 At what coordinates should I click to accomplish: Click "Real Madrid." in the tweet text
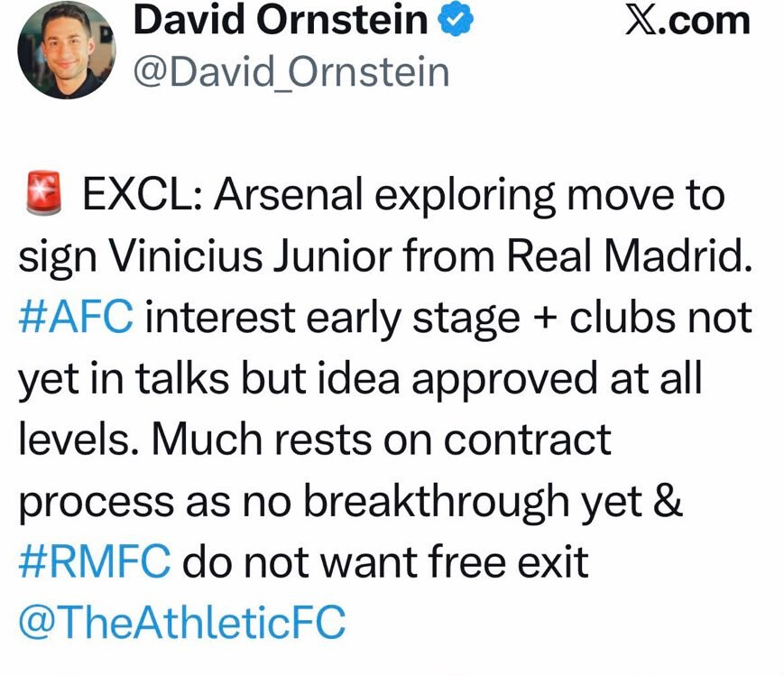[x=629, y=255]
